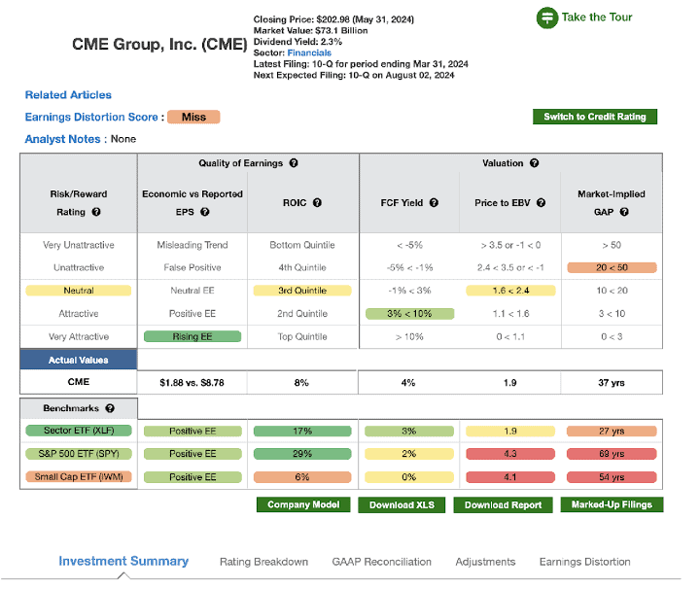The image size is (700, 589).
Task: Click the Misleading Trend scale label
Action: coord(192,245)
